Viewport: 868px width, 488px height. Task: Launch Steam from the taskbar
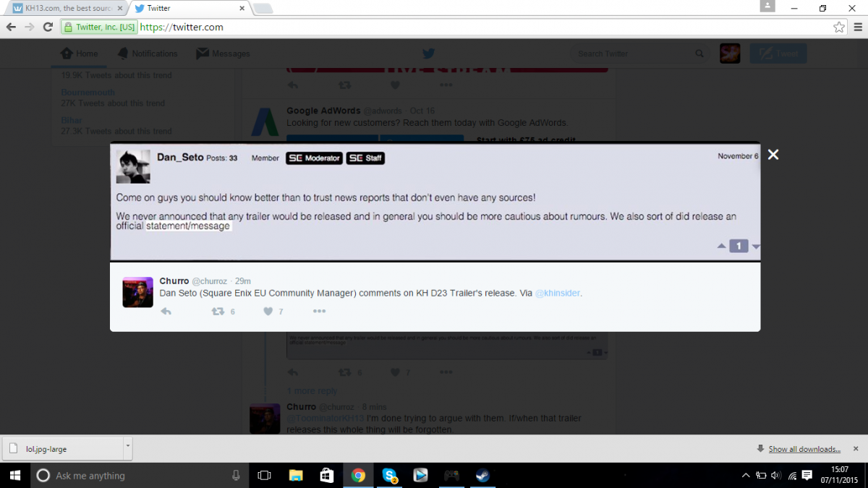(x=482, y=476)
